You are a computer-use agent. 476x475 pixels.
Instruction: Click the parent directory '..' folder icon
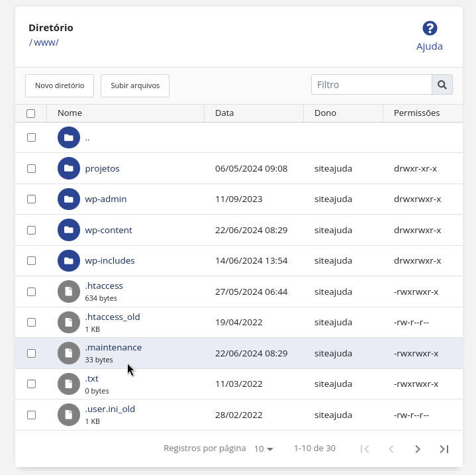pos(69,138)
